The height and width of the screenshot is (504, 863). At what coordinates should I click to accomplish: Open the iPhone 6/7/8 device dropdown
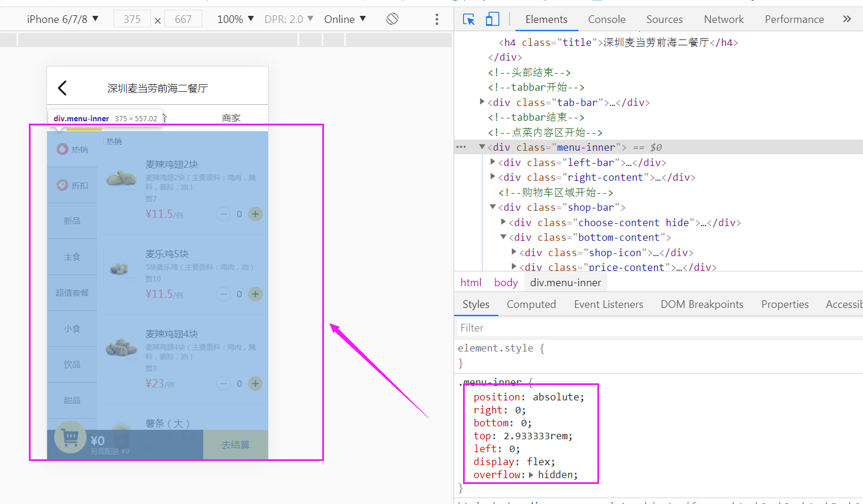(62, 19)
